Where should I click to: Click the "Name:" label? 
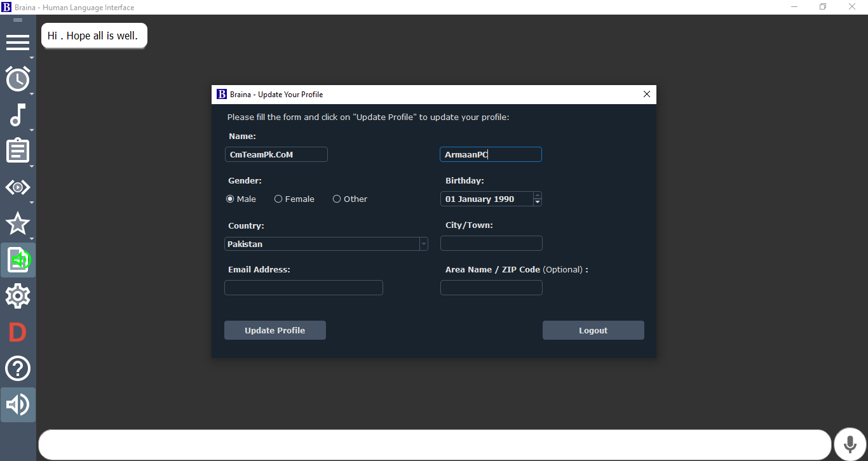[x=242, y=136]
